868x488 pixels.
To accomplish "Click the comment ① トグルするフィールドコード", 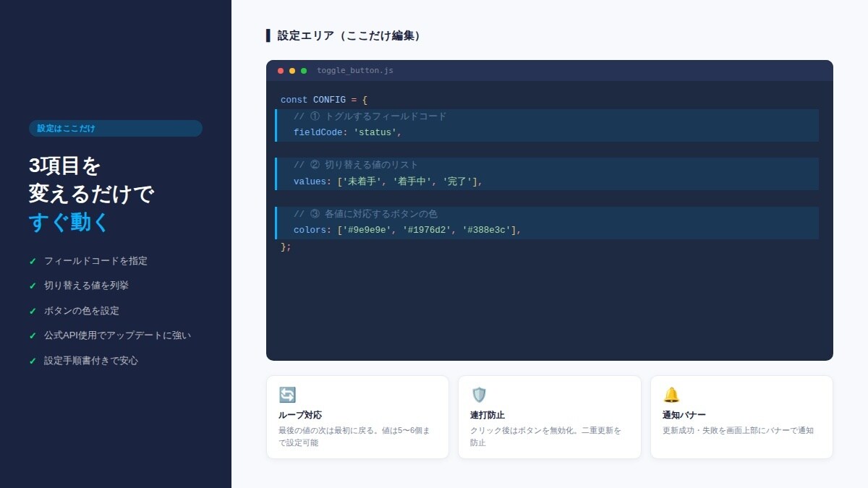I will pyautogui.click(x=370, y=116).
